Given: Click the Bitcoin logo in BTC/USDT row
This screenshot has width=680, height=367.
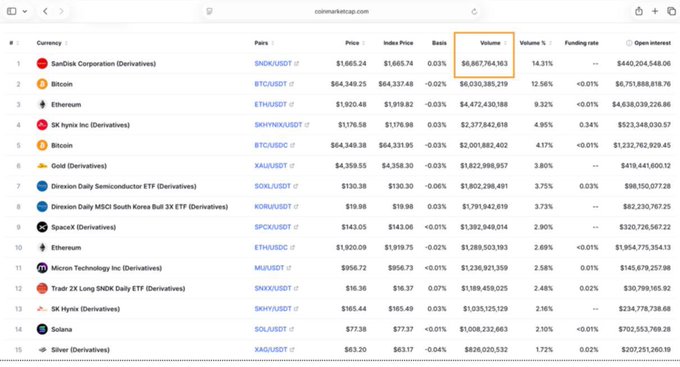Looking at the screenshot, I should [x=42, y=84].
